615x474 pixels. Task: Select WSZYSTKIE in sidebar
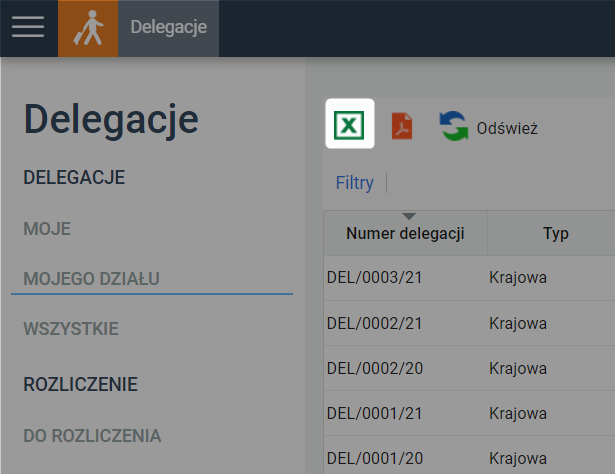coord(71,329)
